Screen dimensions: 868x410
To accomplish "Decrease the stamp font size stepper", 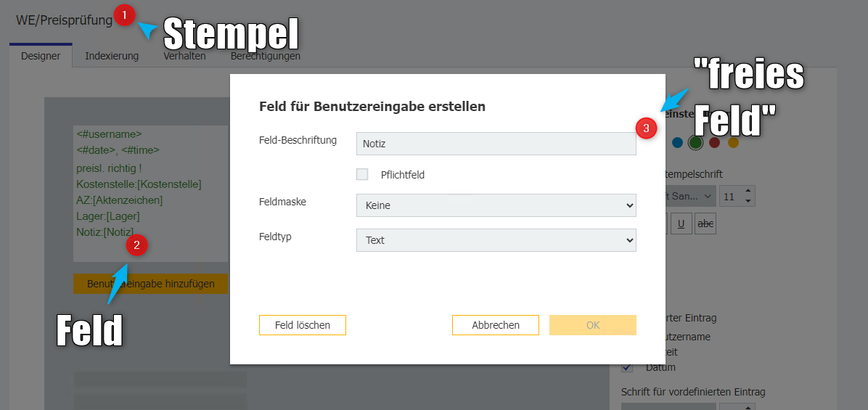I will click(750, 201).
